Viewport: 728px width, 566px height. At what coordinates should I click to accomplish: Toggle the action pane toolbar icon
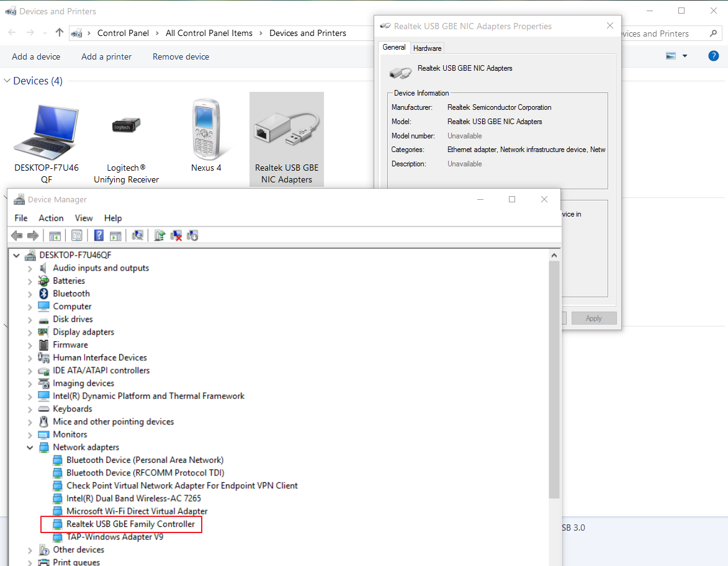pos(115,235)
